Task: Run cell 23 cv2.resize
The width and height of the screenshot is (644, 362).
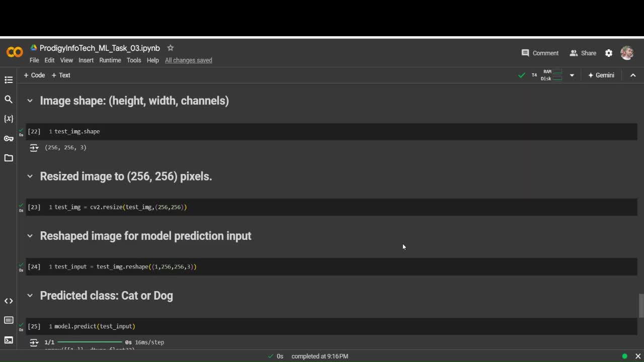Action: coord(34,207)
